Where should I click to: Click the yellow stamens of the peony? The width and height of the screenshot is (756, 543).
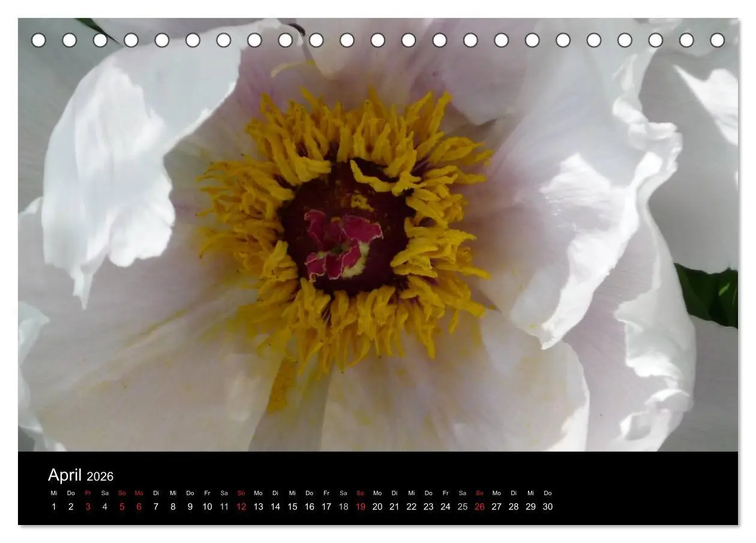(344, 231)
